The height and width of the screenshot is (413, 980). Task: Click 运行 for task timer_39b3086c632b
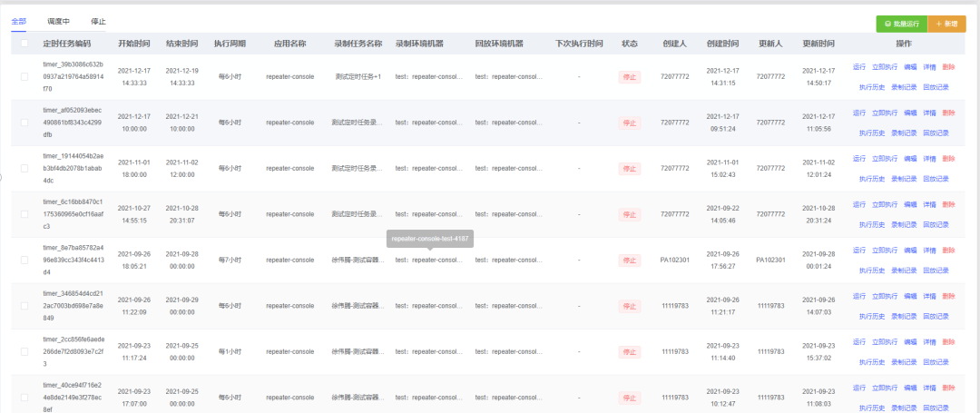(x=859, y=67)
